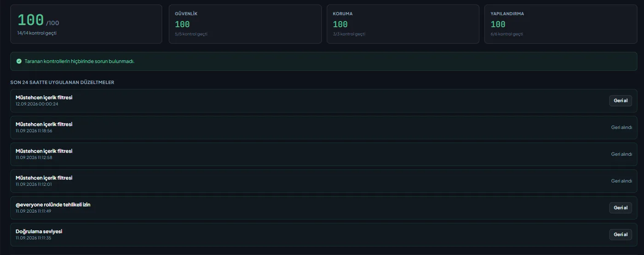644x255 pixels.
Task: Click the Geri alındı label at 11:12:01
Action: pos(621,181)
